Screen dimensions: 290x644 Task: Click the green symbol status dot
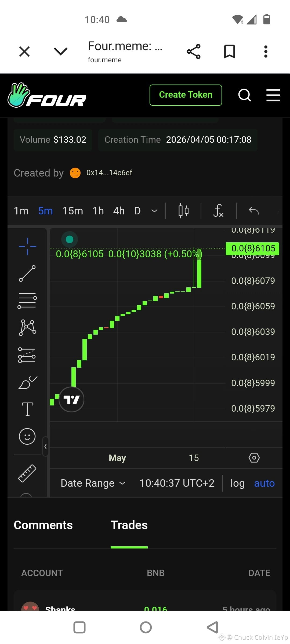pyautogui.click(x=70, y=239)
